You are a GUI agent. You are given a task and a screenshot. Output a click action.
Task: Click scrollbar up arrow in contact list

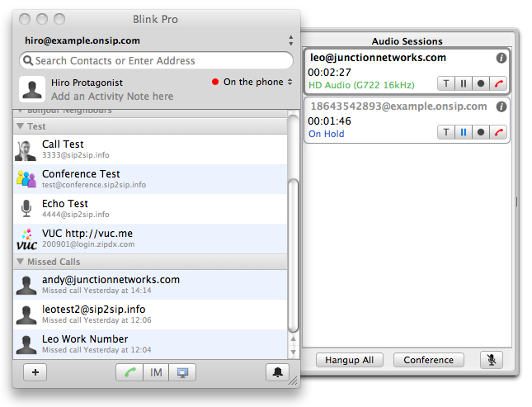coord(293,338)
